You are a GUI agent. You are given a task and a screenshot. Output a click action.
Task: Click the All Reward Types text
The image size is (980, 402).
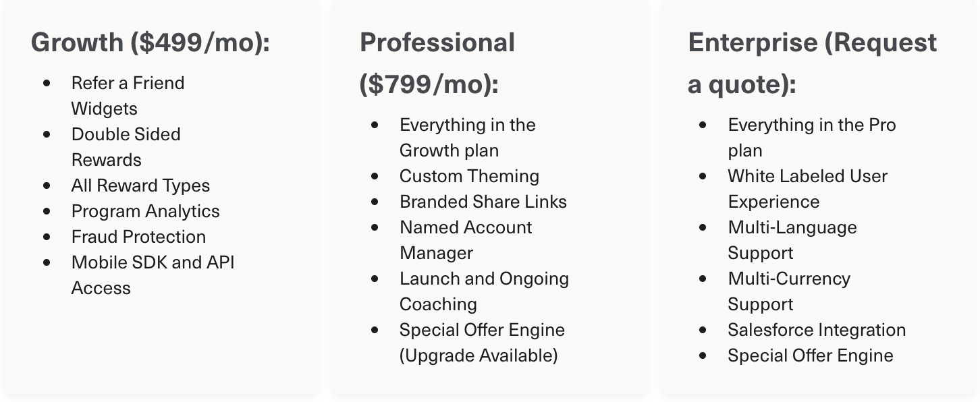140,185
